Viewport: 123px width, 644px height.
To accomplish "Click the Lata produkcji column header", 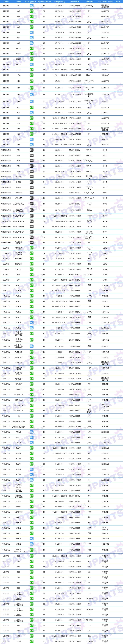I will 59,2.
